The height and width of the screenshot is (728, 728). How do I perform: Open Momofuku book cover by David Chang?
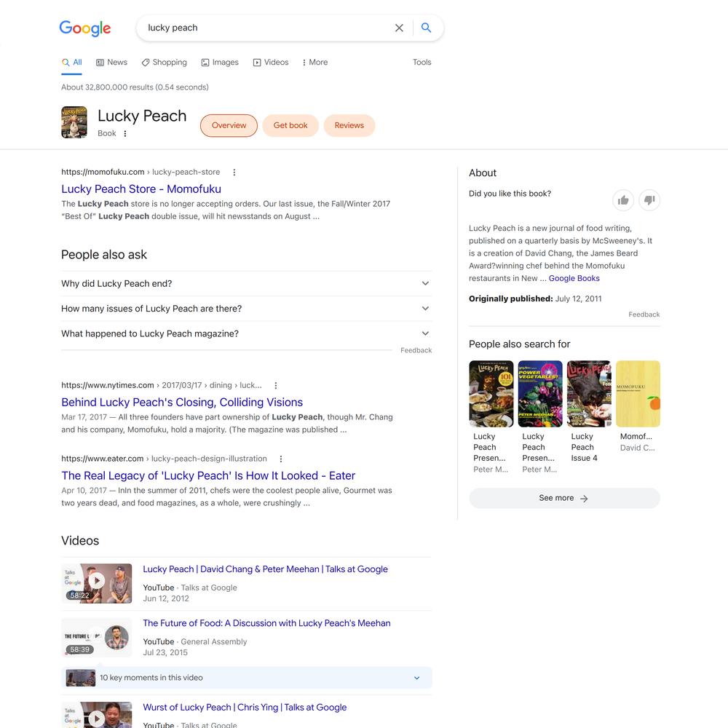click(x=638, y=394)
